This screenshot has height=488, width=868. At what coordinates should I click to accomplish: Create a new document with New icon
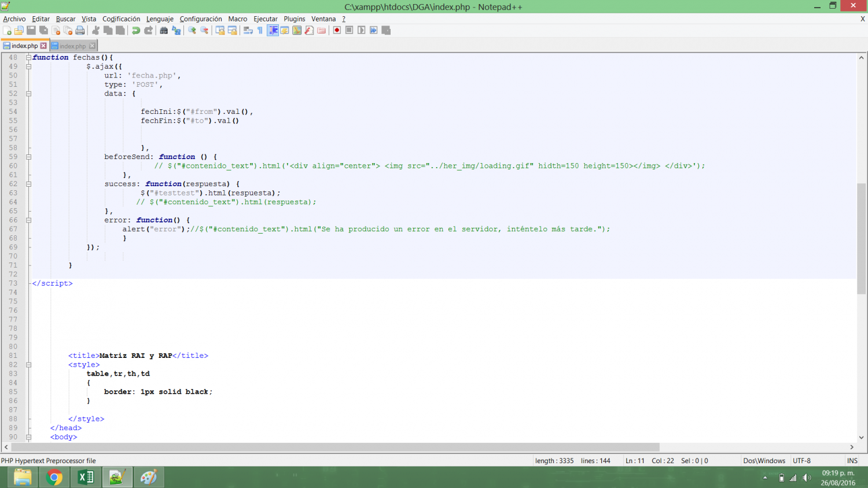[7, 30]
